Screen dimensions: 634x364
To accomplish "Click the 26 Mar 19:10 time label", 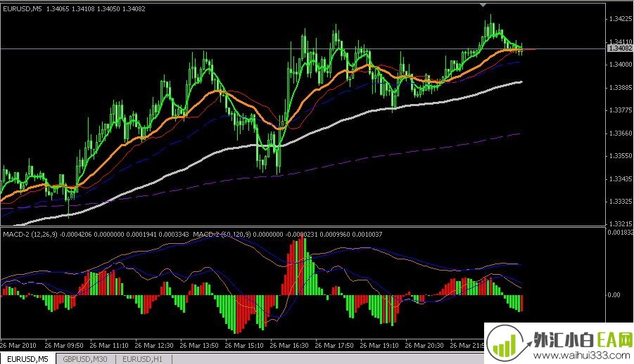I will 380,346.
